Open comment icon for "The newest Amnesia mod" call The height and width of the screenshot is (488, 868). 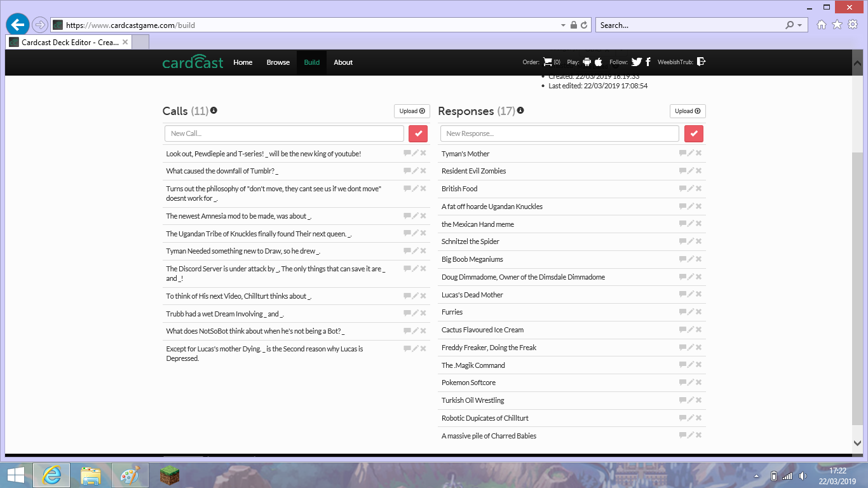pyautogui.click(x=407, y=215)
